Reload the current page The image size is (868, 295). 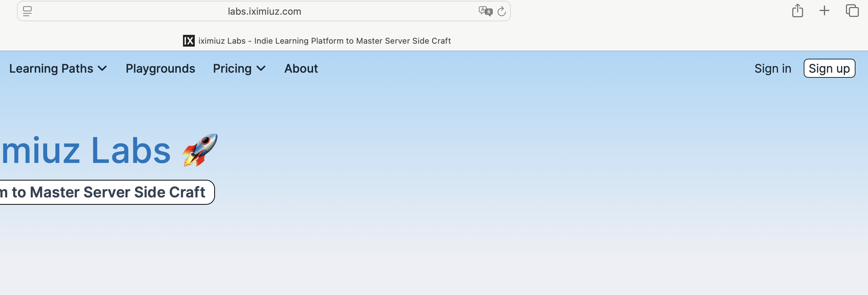click(502, 12)
